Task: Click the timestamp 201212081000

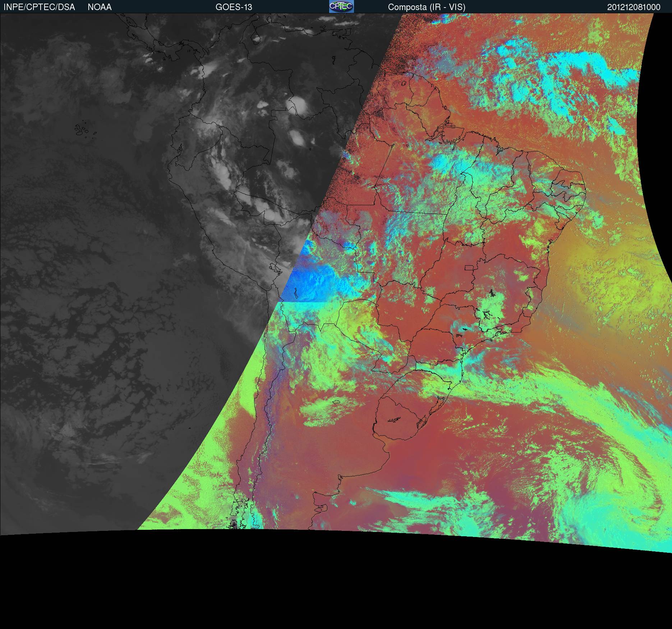Action: [634, 7]
